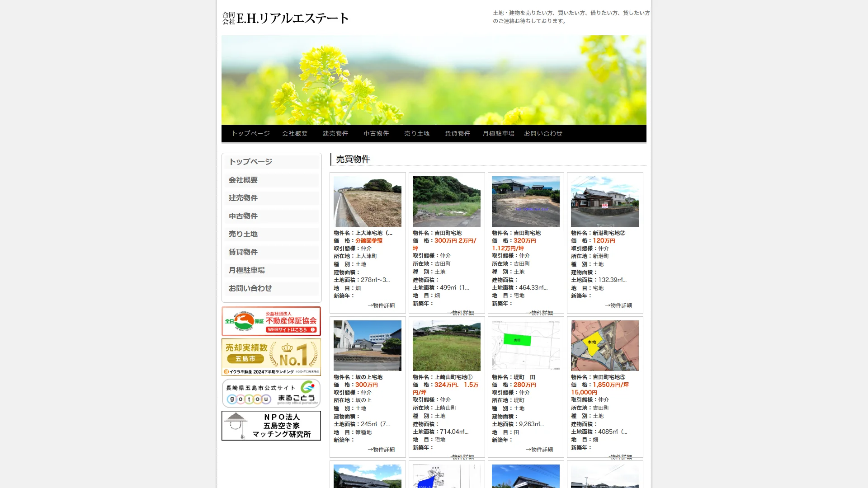Click the 売買物件 section heading
Image resolution: width=868 pixels, height=488 pixels.
tap(353, 159)
